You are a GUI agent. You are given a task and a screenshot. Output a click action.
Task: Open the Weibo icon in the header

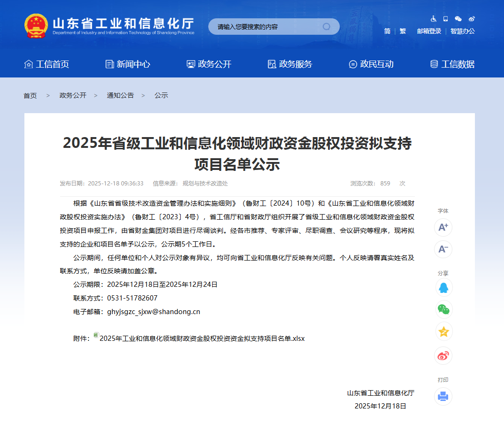pos(472,19)
